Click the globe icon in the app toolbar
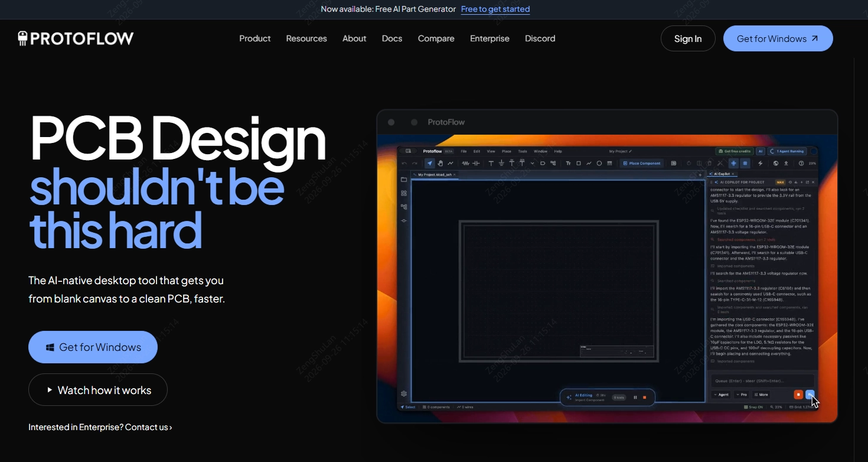Viewport: 868px width, 462px height. tap(776, 163)
